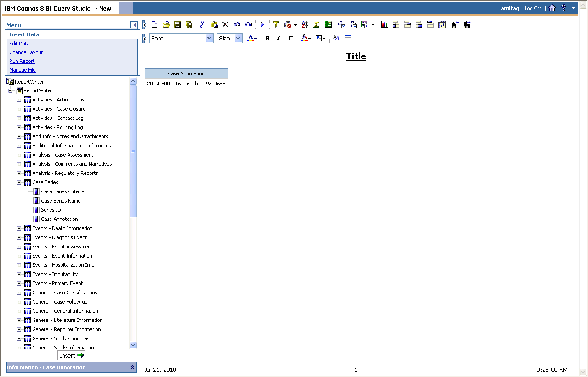Click the Insert button below the tree

tap(72, 355)
